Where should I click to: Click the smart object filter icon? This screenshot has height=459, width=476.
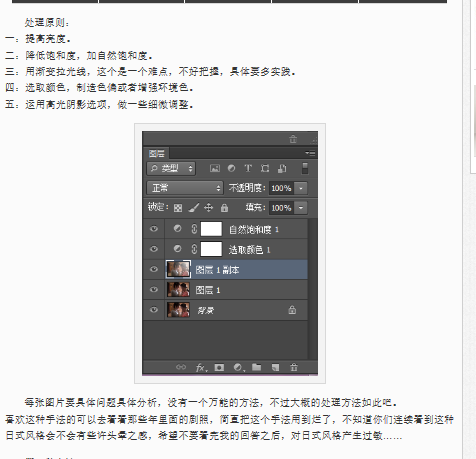click(x=282, y=168)
